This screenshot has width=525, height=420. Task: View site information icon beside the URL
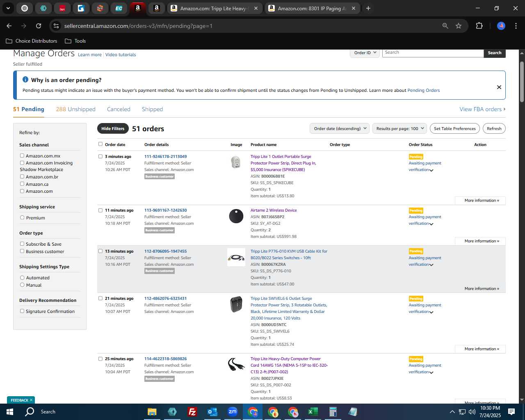coord(56,26)
